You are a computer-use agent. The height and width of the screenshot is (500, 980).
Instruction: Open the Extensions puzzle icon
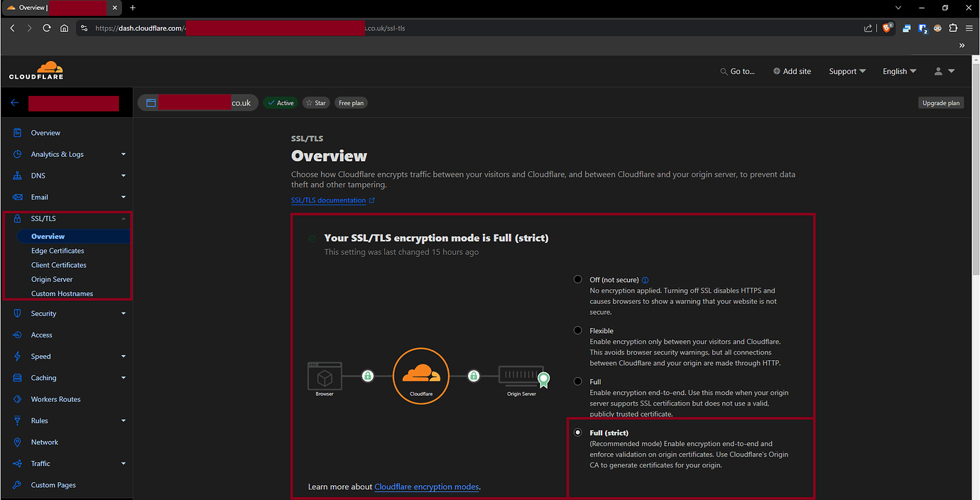coord(953,28)
